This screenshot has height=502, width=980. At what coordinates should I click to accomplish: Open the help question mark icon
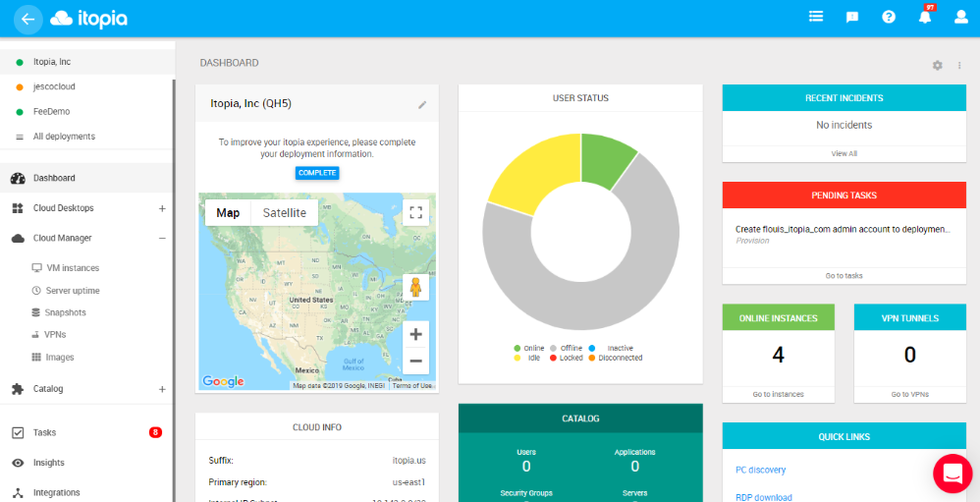tap(889, 17)
